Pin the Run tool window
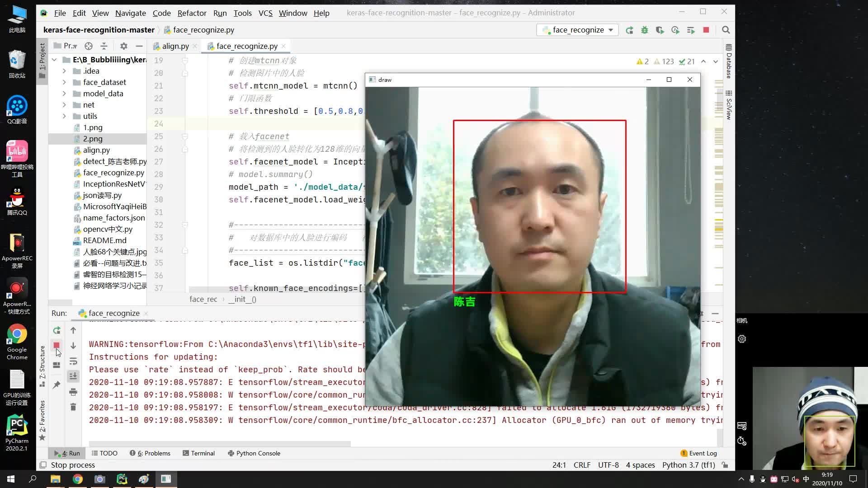This screenshot has width=868, height=488. 57,384
